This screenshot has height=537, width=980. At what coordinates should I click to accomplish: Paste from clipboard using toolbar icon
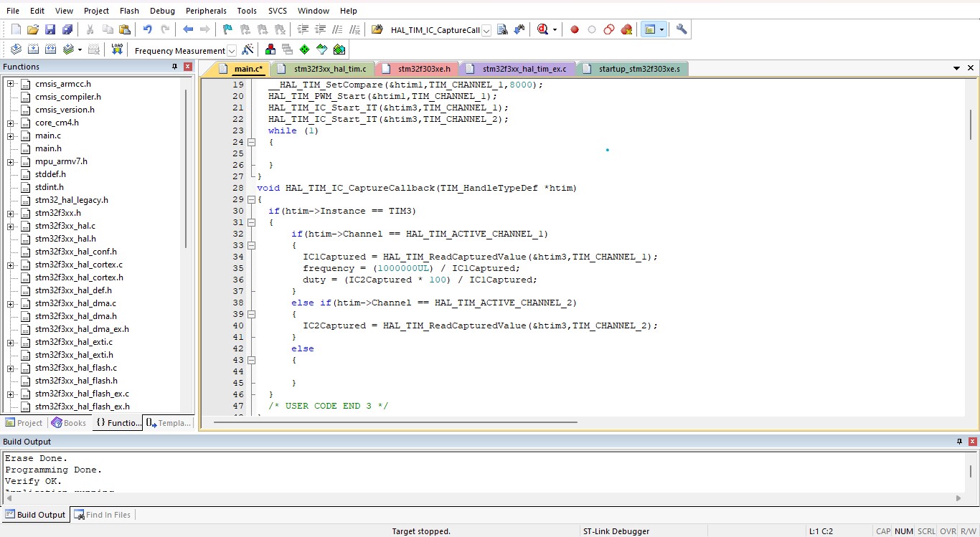(125, 29)
